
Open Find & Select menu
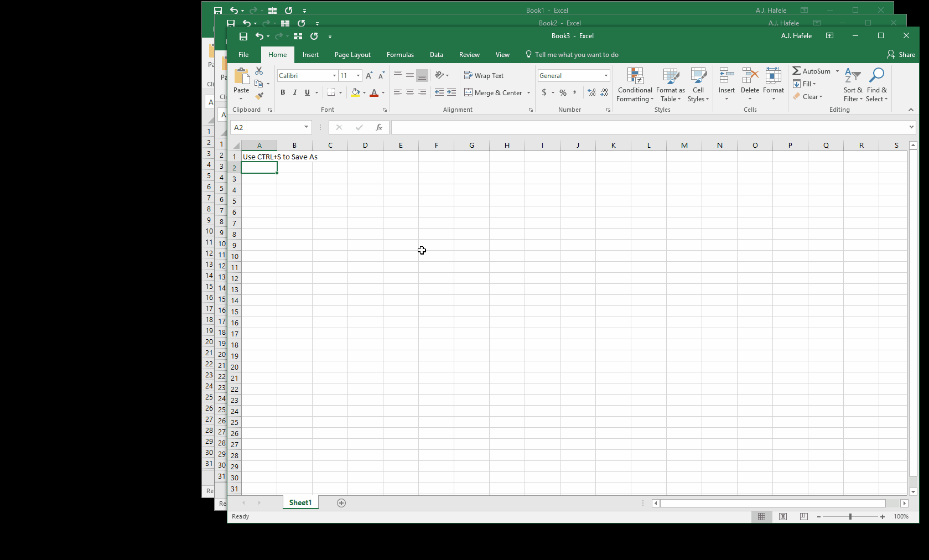(876, 85)
